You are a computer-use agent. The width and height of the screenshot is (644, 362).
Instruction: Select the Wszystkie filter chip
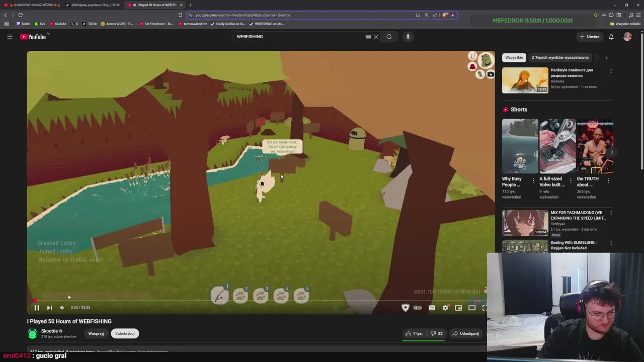tap(514, 57)
